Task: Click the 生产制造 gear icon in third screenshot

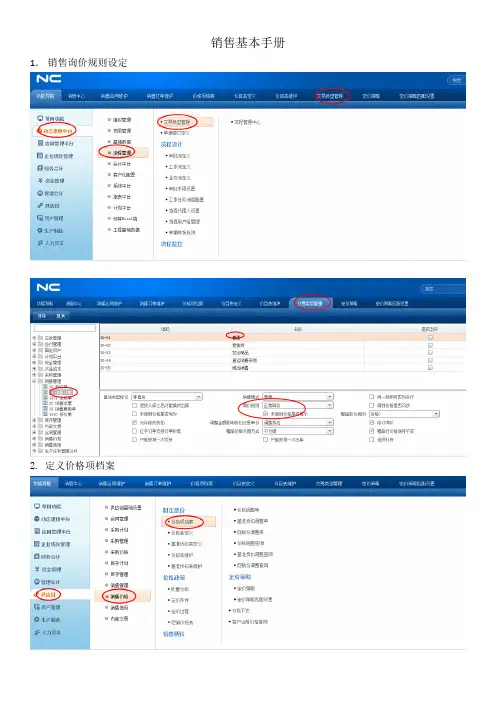Action: click(x=37, y=620)
